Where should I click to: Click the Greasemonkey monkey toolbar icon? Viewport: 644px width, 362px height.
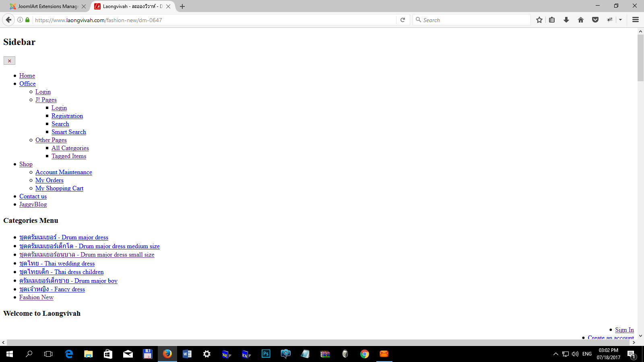click(610, 20)
